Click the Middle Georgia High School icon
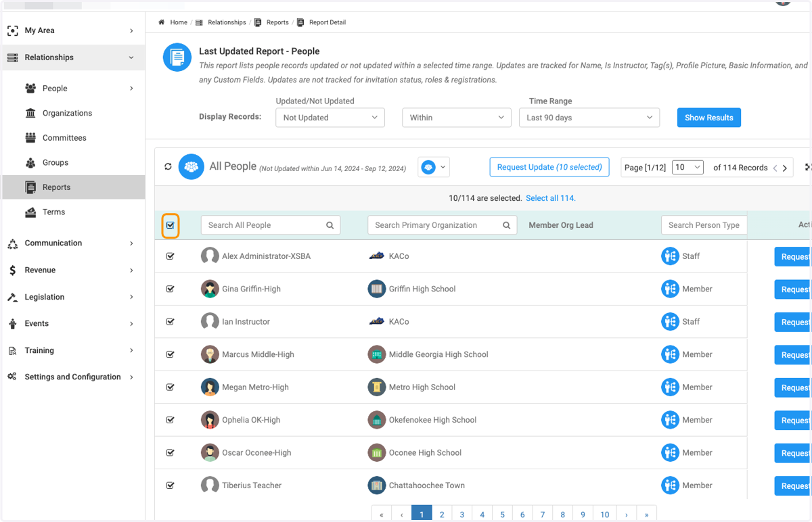 point(377,354)
